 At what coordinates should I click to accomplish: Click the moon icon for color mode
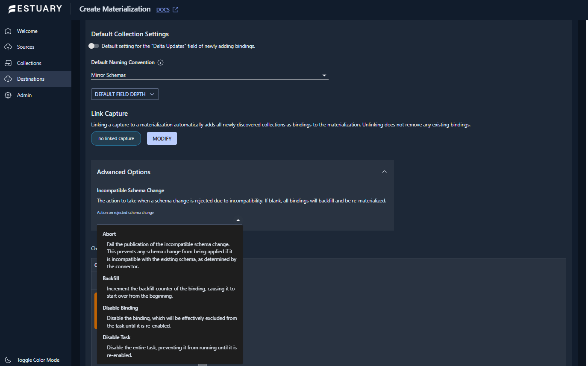(8, 360)
